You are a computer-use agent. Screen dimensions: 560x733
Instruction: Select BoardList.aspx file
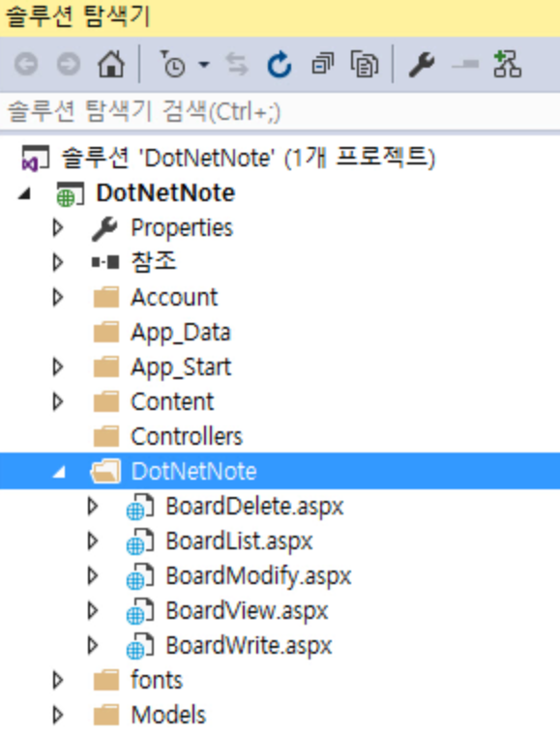point(239,542)
